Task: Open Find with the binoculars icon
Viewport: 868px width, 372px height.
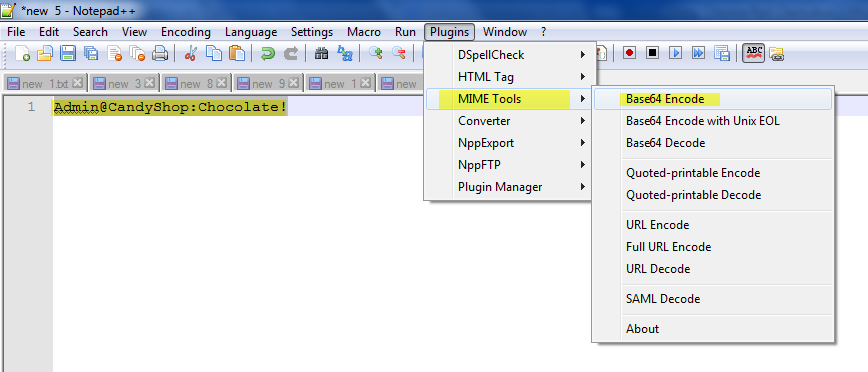Action: point(321,54)
